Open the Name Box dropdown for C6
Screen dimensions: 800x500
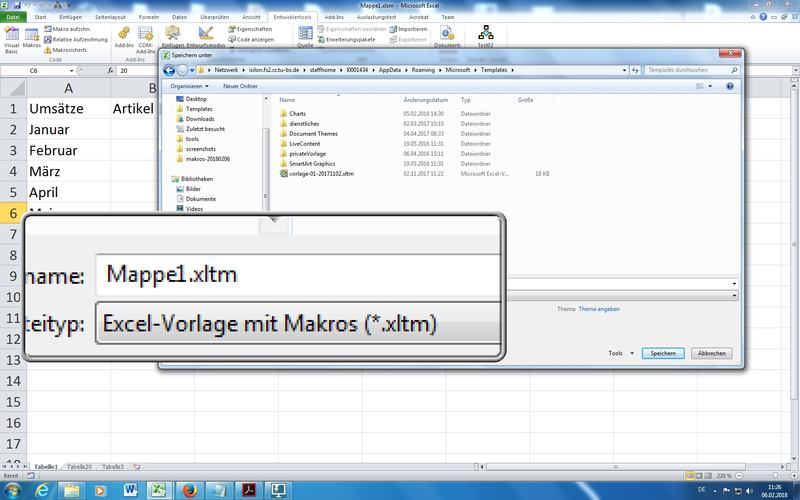pyautogui.click(x=71, y=70)
